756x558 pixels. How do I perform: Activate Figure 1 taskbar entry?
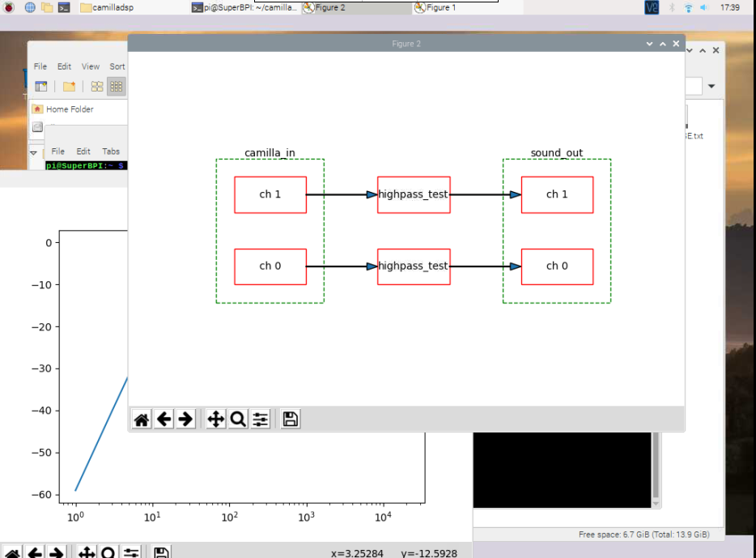click(x=468, y=7)
